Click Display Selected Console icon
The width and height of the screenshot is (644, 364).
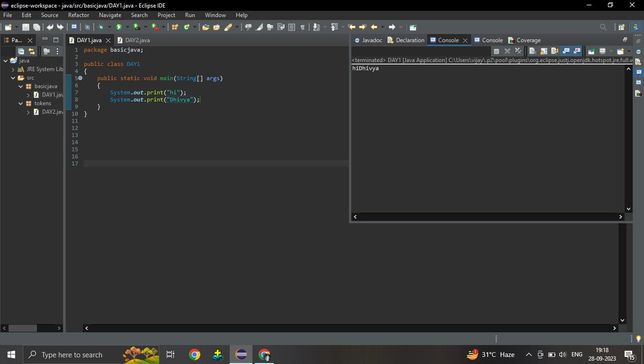[x=603, y=51]
